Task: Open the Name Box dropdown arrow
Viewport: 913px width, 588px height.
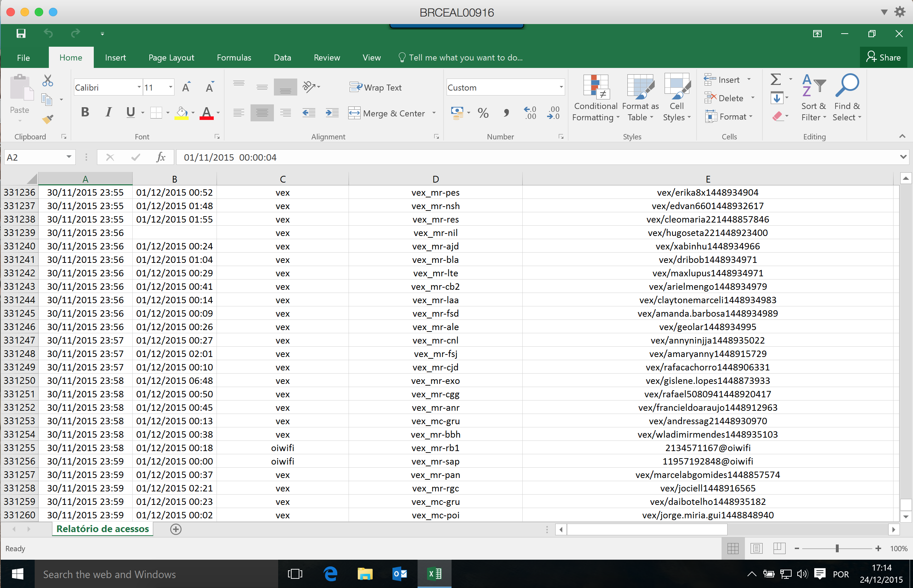Action: tap(69, 157)
